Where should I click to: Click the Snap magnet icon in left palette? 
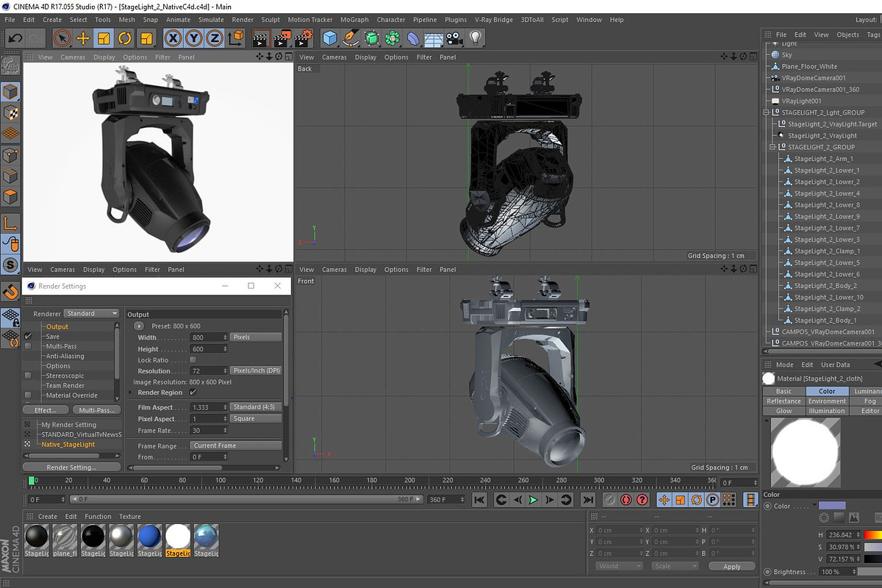10,292
